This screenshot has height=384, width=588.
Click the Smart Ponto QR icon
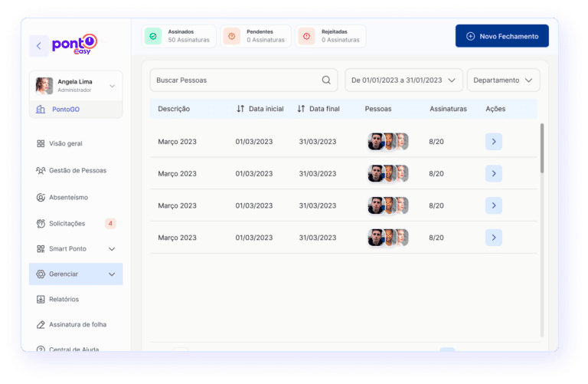coord(41,249)
